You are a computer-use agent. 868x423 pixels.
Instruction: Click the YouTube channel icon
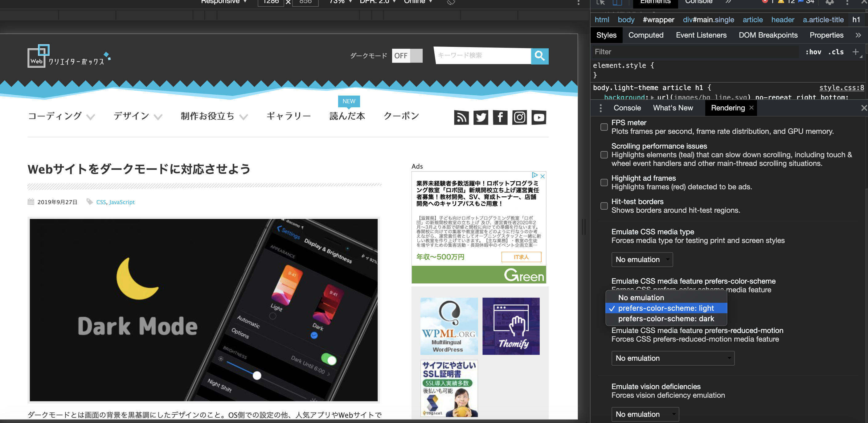pyautogui.click(x=539, y=117)
